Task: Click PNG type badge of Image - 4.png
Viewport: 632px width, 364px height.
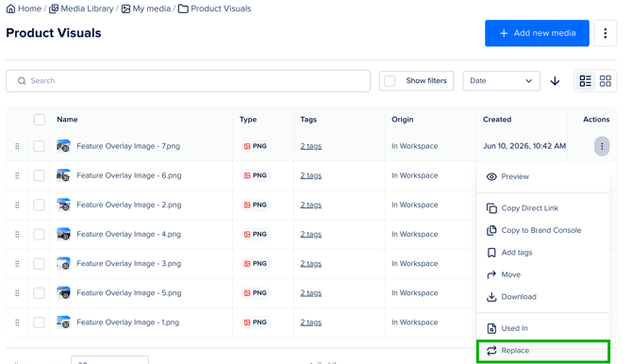Action: [x=255, y=234]
